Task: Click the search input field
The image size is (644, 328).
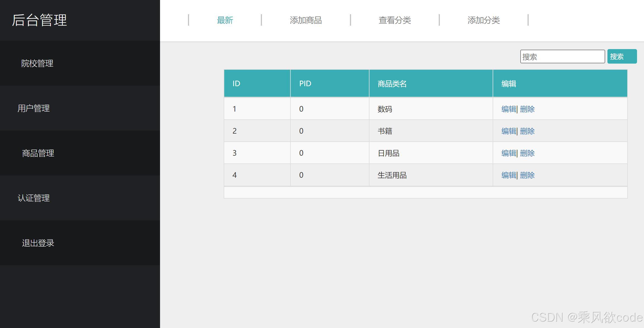Action: point(562,57)
